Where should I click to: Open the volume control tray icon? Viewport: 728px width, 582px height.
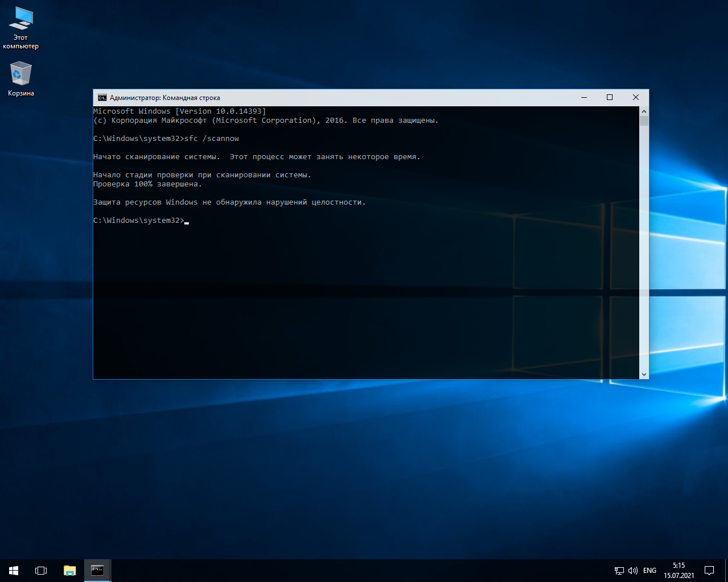coord(633,571)
